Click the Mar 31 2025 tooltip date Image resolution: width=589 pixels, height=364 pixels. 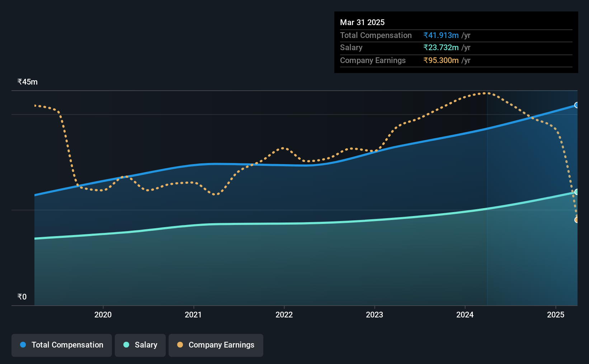coord(362,22)
